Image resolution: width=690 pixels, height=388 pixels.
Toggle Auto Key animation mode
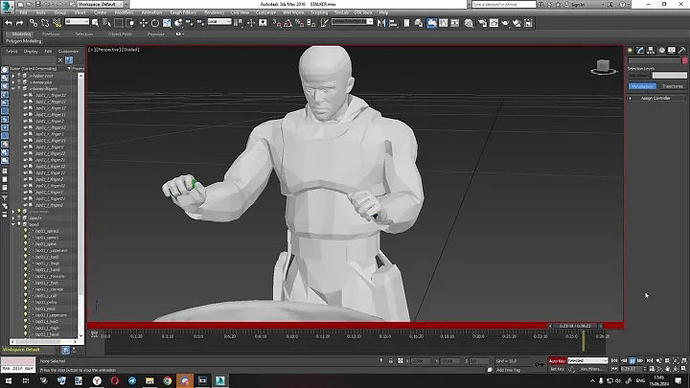point(557,361)
